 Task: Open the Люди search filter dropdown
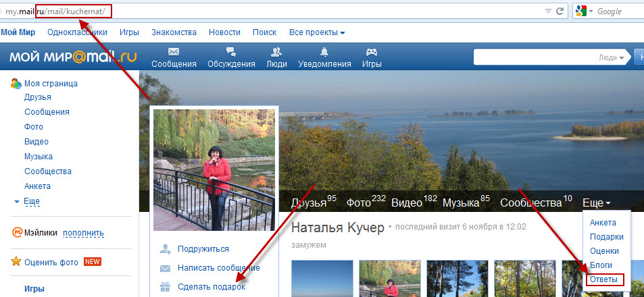click(612, 58)
